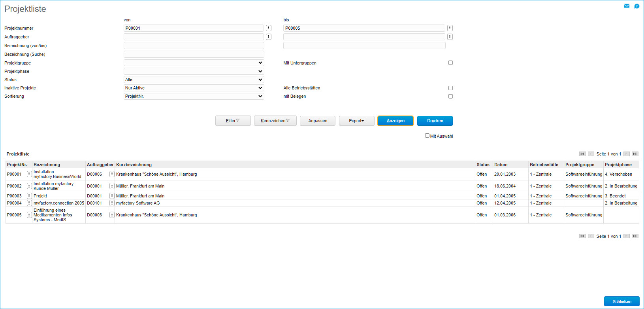
Task: Go to last page in top pager
Action: 635,154
